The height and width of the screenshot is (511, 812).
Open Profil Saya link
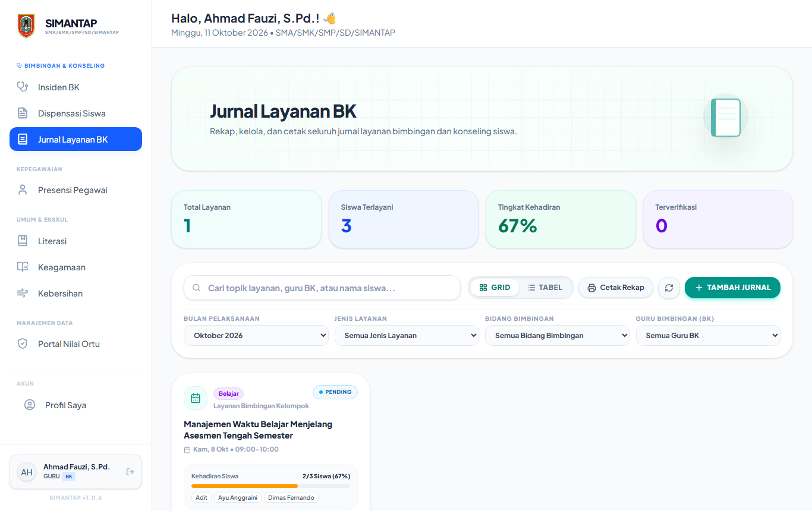point(75,405)
